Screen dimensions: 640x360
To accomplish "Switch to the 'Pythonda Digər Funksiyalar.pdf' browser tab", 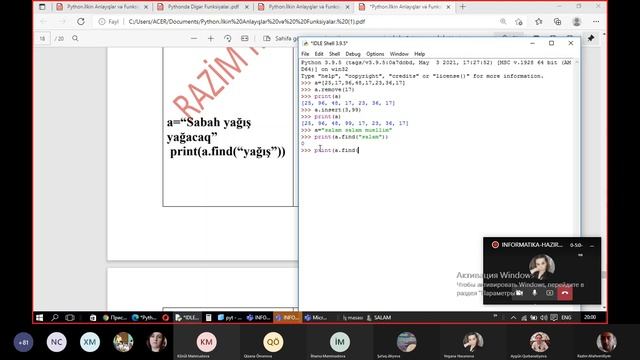I will pyautogui.click(x=203, y=7).
